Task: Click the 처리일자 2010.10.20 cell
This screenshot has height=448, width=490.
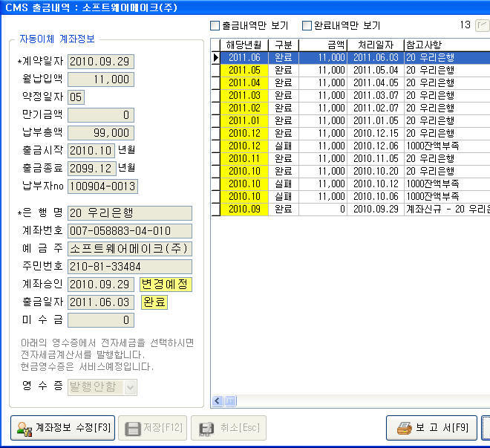Action: point(376,172)
